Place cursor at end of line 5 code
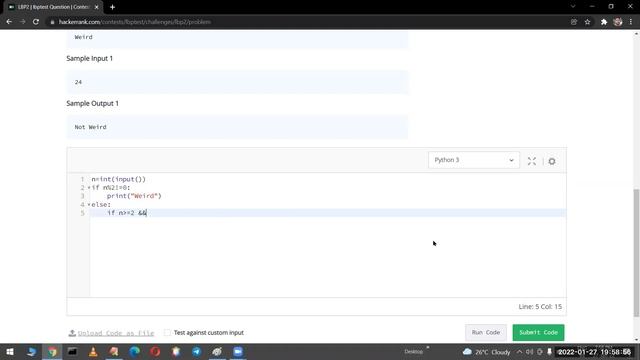 point(146,213)
